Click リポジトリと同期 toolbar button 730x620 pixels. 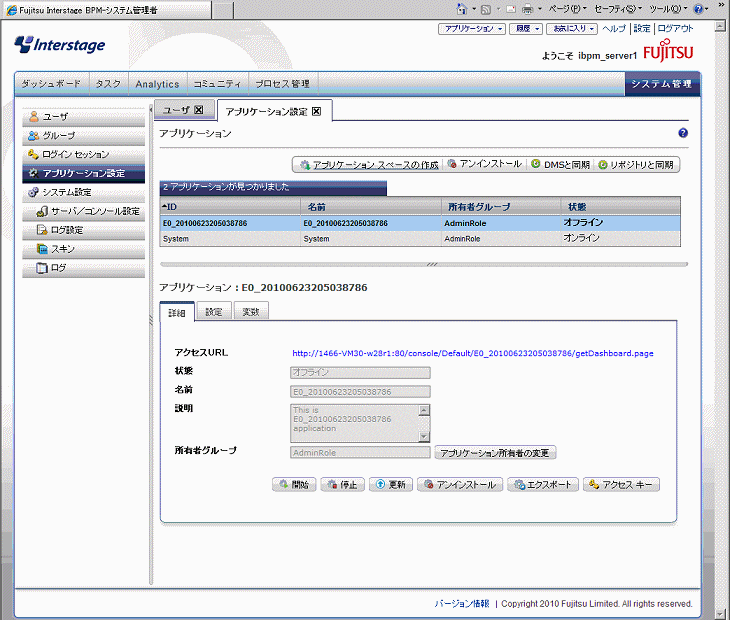point(635,165)
